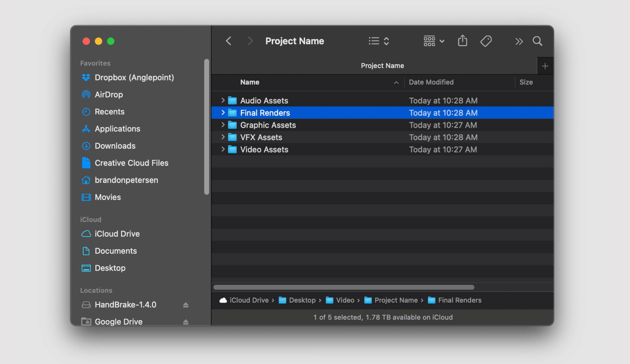
Task: Click Video in the path bar
Action: pyautogui.click(x=340, y=300)
